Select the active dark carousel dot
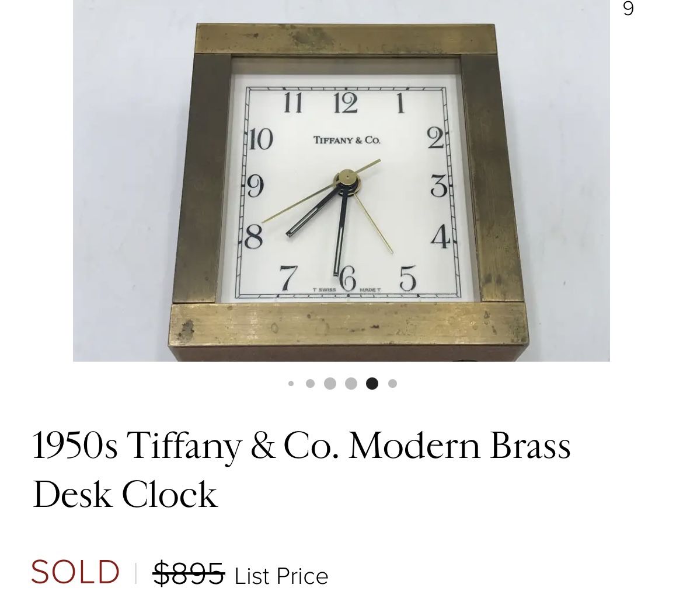Screen dimensions: 683x616 coord(372,383)
